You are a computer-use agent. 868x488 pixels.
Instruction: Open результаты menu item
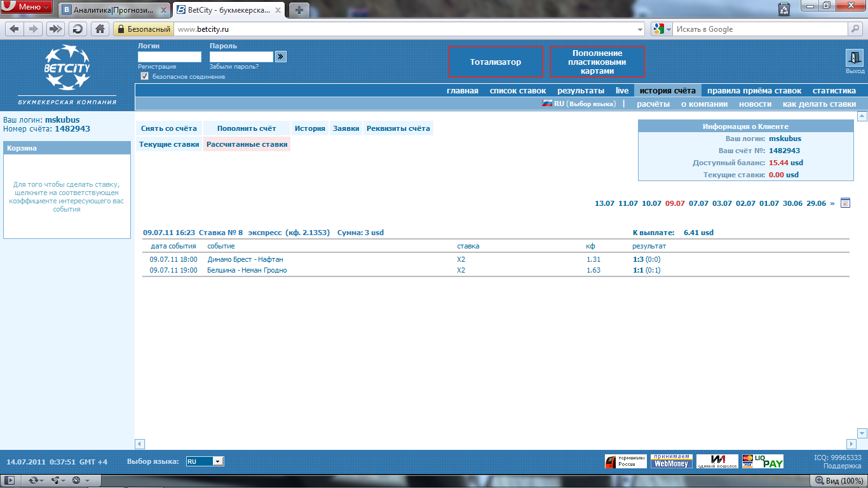click(x=581, y=90)
